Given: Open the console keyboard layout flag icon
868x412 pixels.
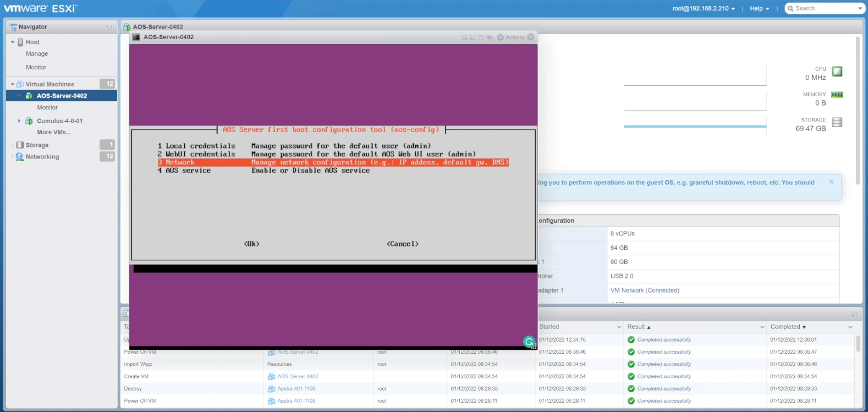Looking at the screenshot, I should coord(490,37).
